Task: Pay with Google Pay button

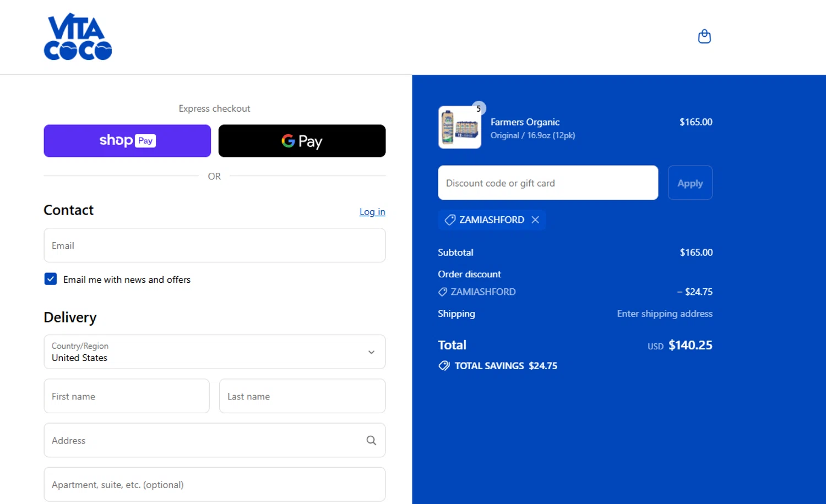Action: coord(302,141)
